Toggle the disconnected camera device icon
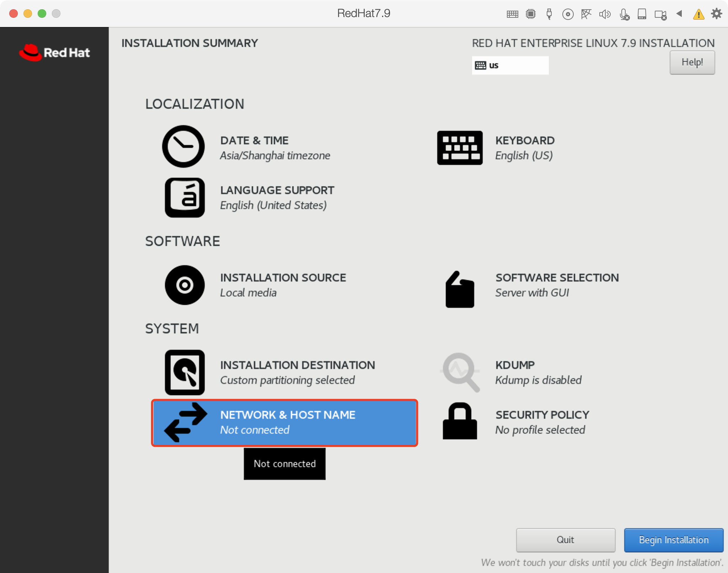 660,15
